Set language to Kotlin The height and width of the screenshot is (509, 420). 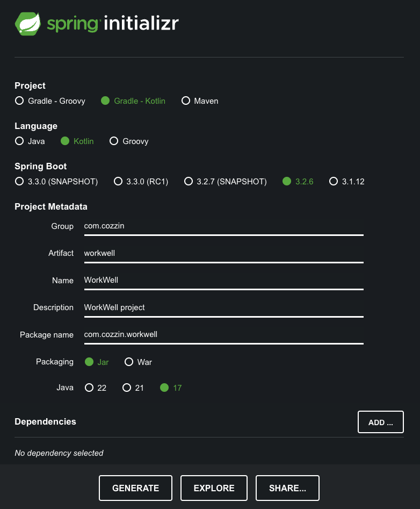(x=77, y=141)
